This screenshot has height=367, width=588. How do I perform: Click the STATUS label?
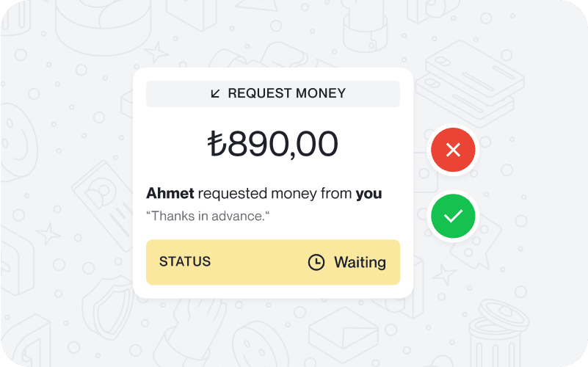[x=185, y=261]
